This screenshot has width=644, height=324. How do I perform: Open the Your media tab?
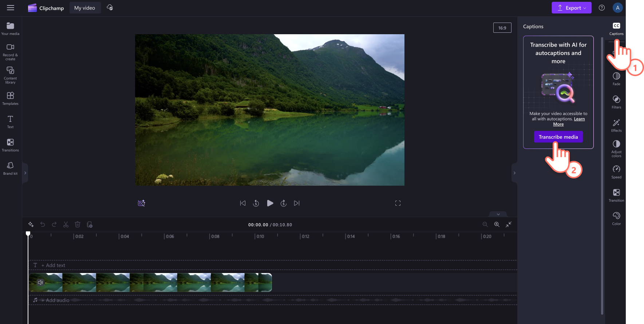10,29
